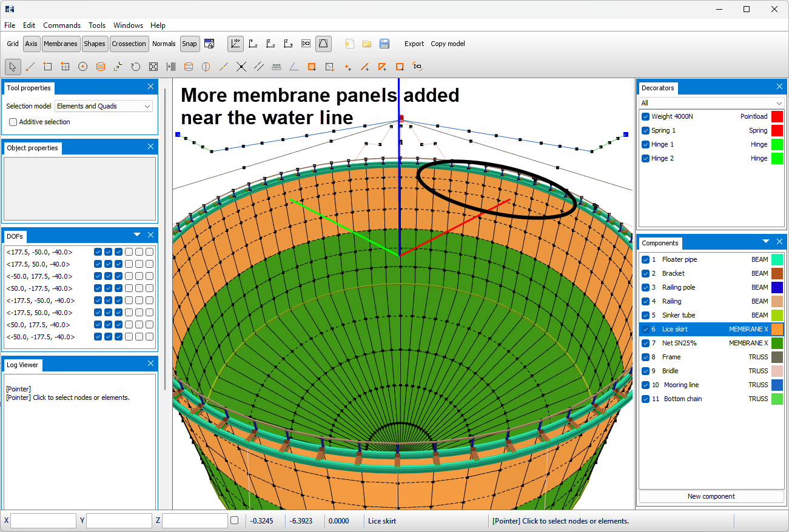789x532 pixels.
Task: Open the Components panel triangle menu
Action: [766, 241]
